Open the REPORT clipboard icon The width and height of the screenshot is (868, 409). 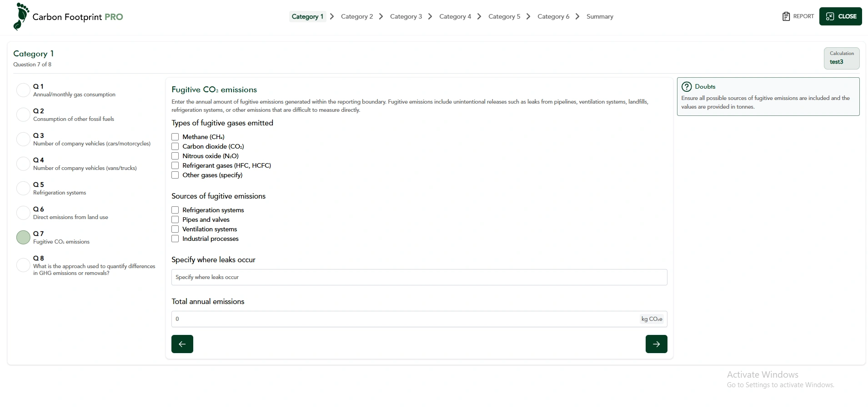point(786,16)
